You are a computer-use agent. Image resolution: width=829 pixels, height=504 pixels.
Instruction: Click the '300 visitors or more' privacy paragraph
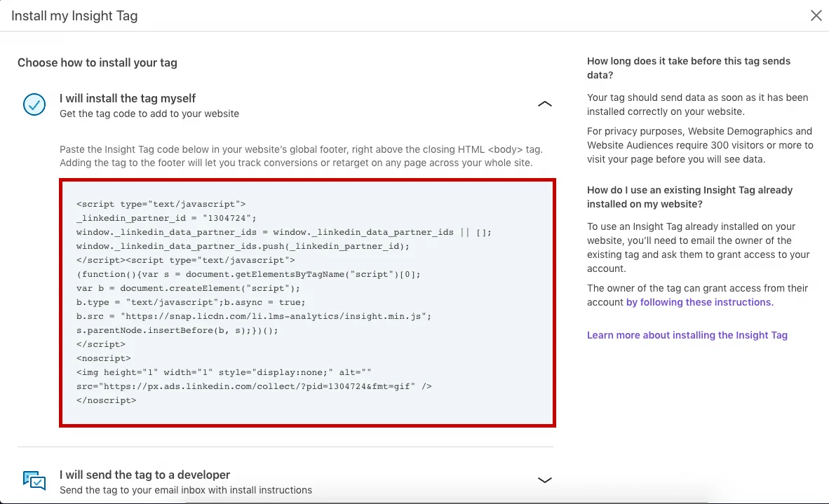click(x=700, y=145)
